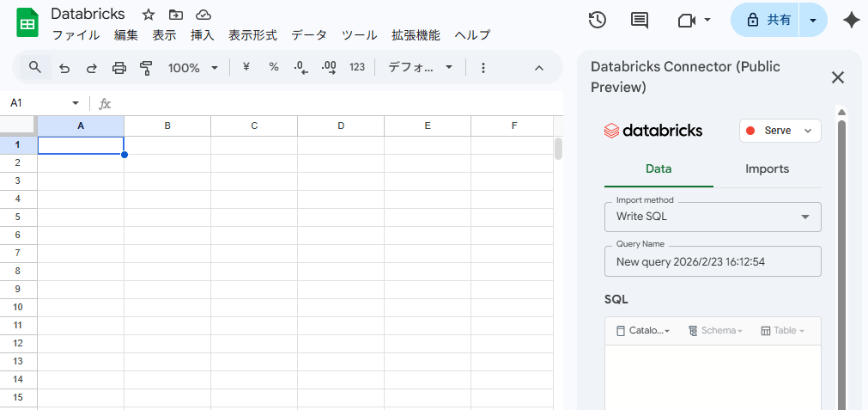Click the Query Name input field
The width and height of the screenshot is (868, 410).
click(x=713, y=261)
